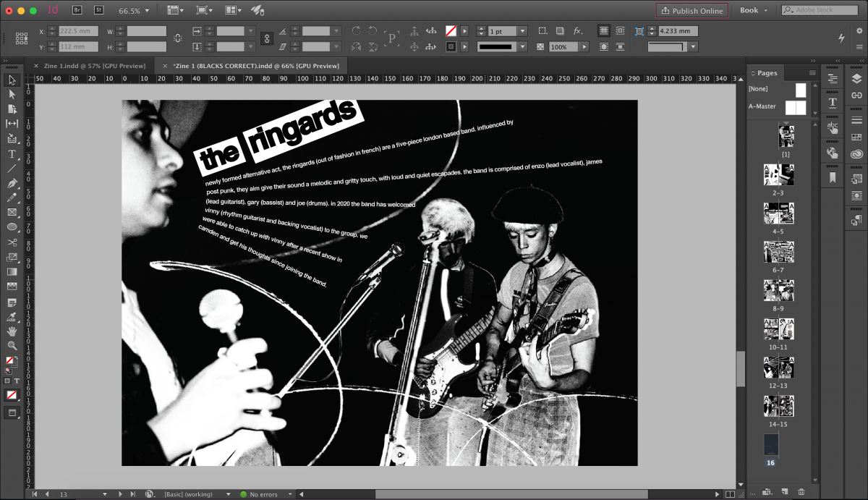Image resolution: width=868 pixels, height=500 pixels.
Task: Open the View Options dropdown
Action: [x=175, y=11]
